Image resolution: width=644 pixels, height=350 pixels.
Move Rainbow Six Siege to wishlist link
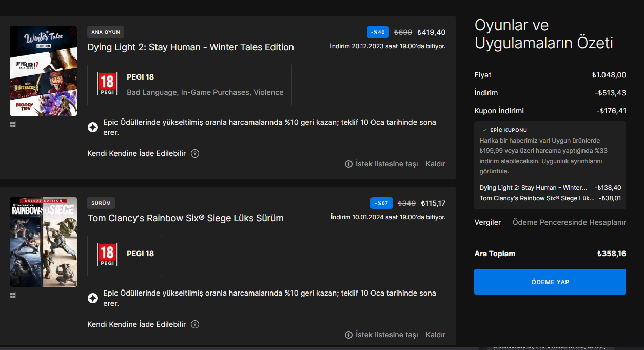click(387, 335)
